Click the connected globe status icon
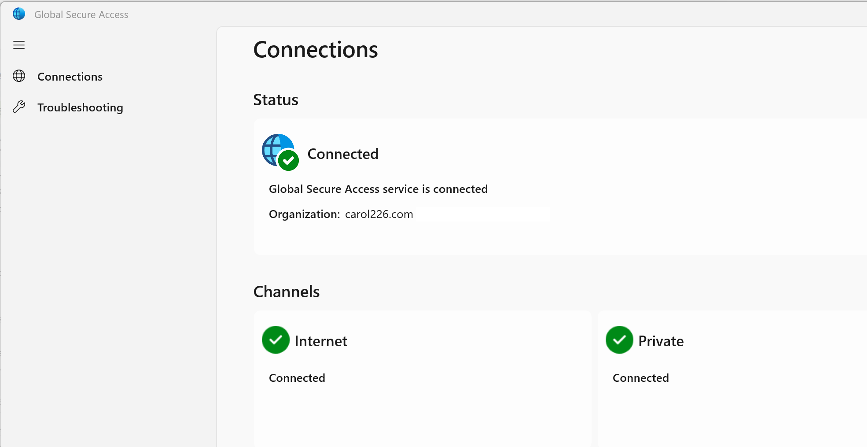 280,152
